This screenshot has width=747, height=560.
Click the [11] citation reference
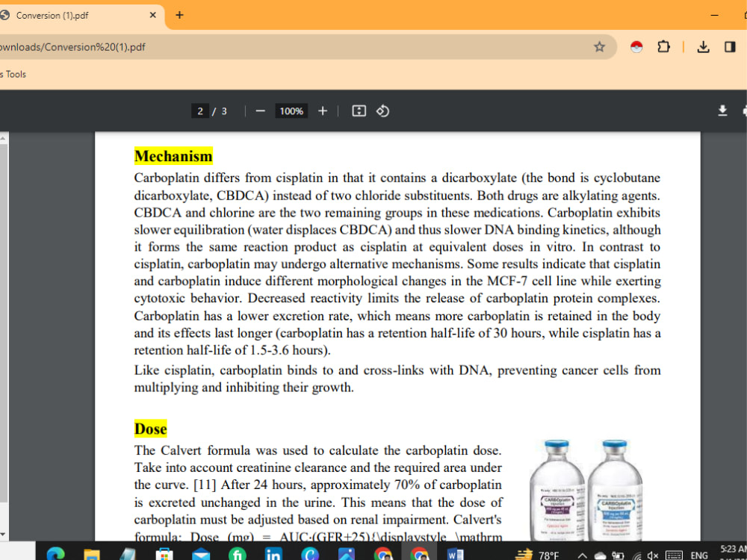point(205,485)
